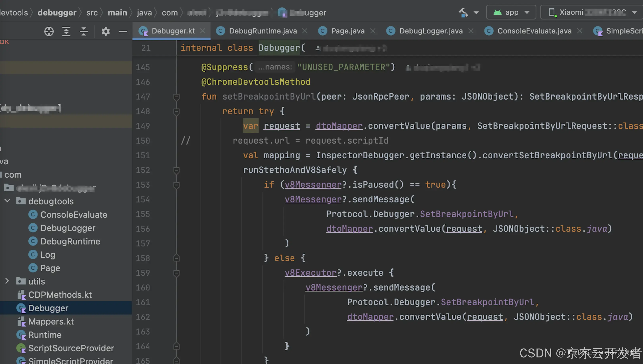Expand the utils folder chevron
Viewport: 643px width, 364px height.
click(x=7, y=281)
